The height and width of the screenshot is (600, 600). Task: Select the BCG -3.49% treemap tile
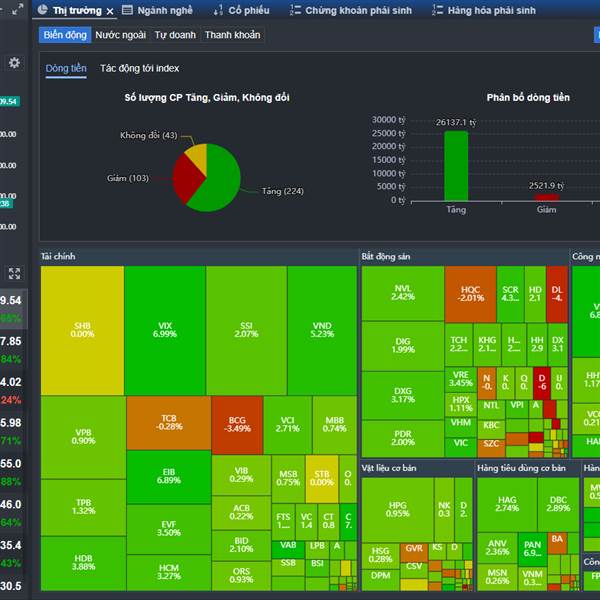click(x=237, y=425)
